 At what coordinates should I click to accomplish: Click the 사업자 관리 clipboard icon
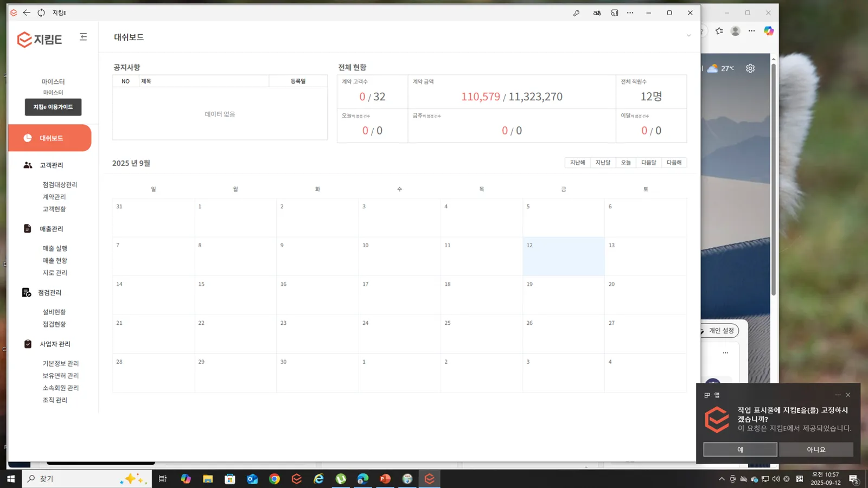pyautogui.click(x=28, y=344)
